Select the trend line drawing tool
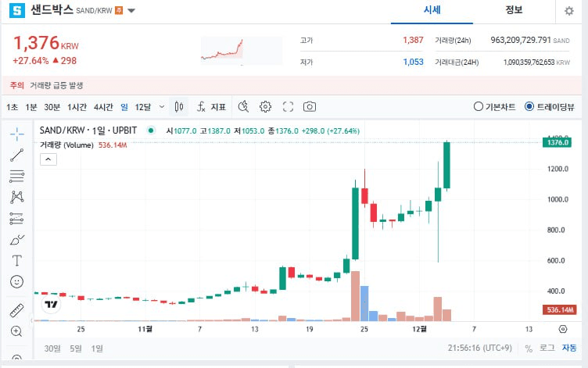This screenshot has height=368, width=588. [17, 155]
